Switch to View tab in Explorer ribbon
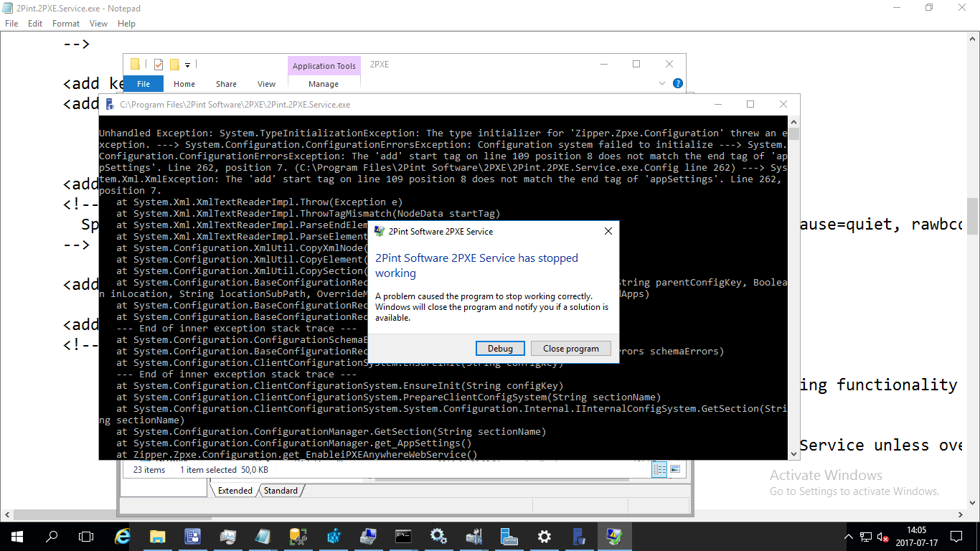This screenshot has width=980, height=551. pyautogui.click(x=266, y=84)
